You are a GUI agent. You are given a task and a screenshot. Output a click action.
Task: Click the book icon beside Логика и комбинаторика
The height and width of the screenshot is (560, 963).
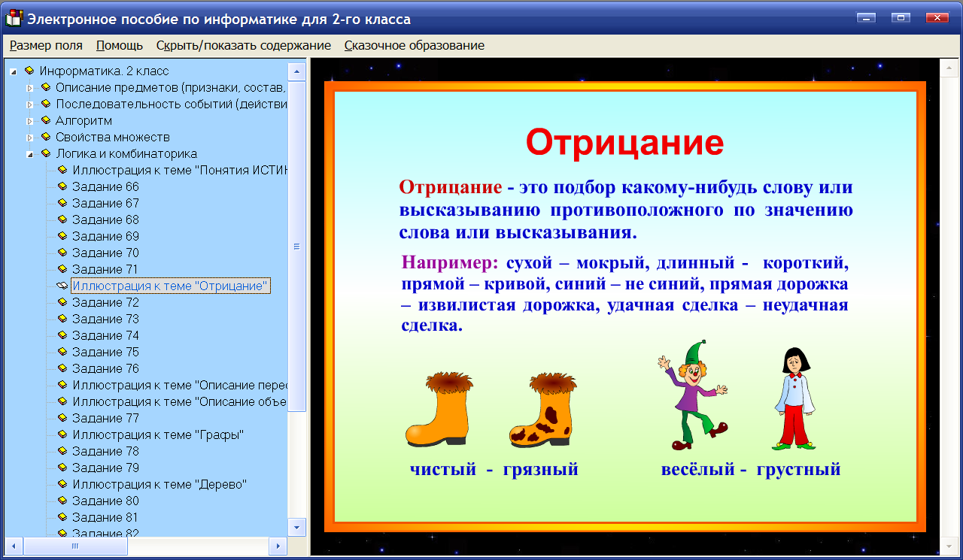(x=47, y=153)
